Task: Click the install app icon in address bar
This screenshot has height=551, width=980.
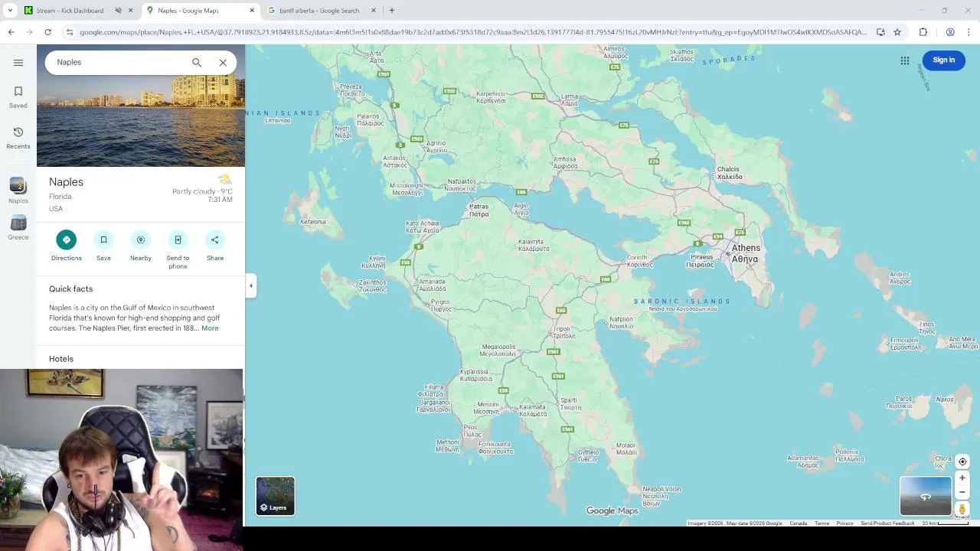Action: [880, 32]
